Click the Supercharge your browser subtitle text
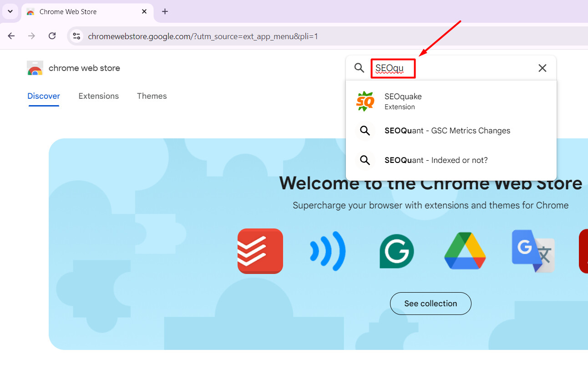 tap(431, 205)
